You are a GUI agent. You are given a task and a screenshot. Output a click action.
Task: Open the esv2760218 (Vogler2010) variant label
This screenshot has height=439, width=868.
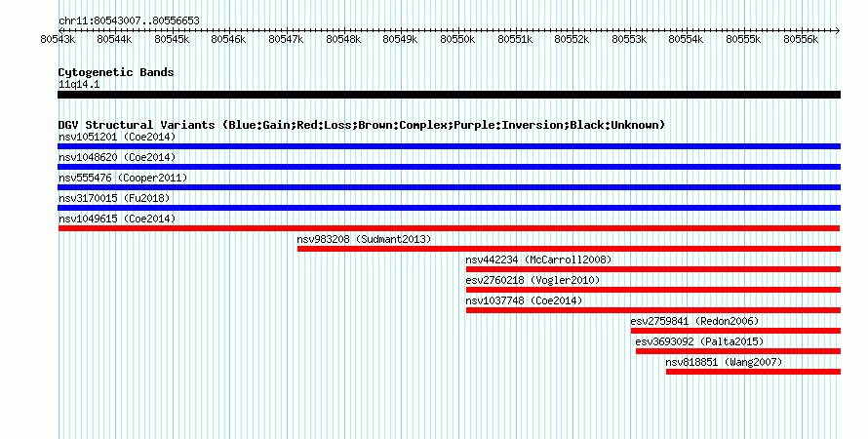pyautogui.click(x=533, y=280)
